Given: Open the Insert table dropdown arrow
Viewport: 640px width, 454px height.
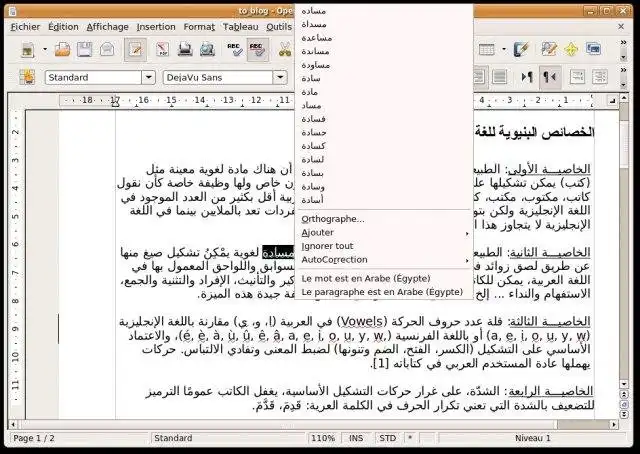Looking at the screenshot, I should pyautogui.click(x=504, y=50).
